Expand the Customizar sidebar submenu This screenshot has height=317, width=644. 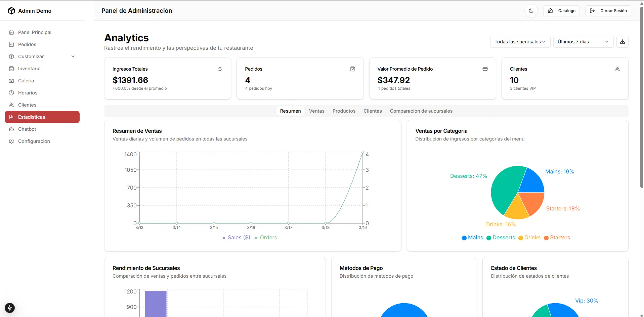tap(73, 56)
